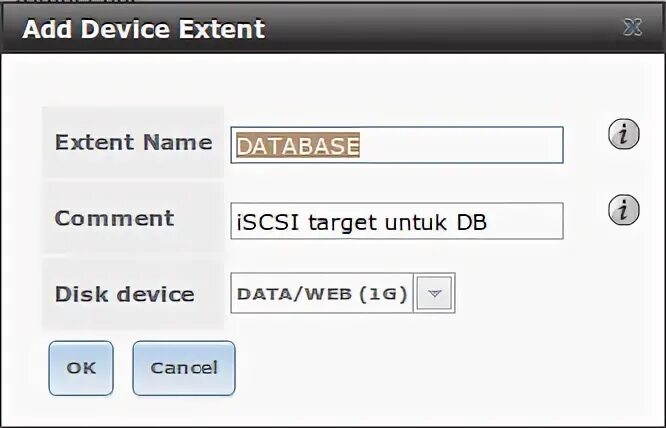The height and width of the screenshot is (428, 666).
Task: Click empty space right of DATABASE text
Action: 461,145
